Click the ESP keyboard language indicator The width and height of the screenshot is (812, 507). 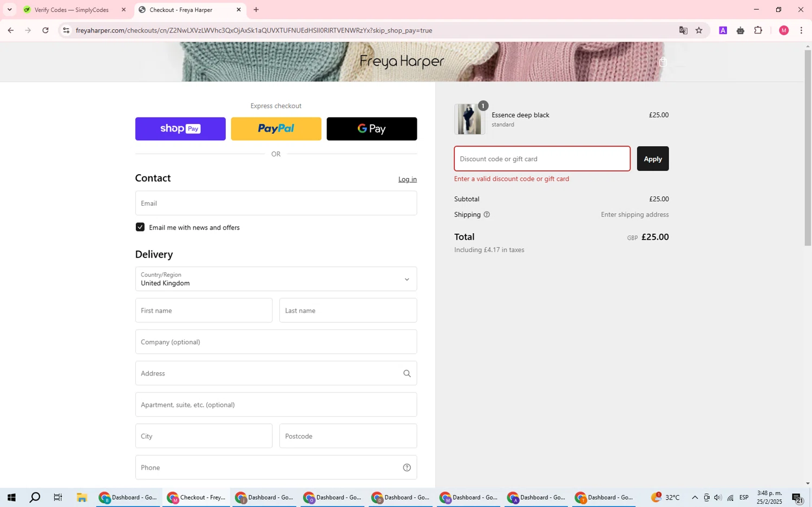[x=744, y=498]
